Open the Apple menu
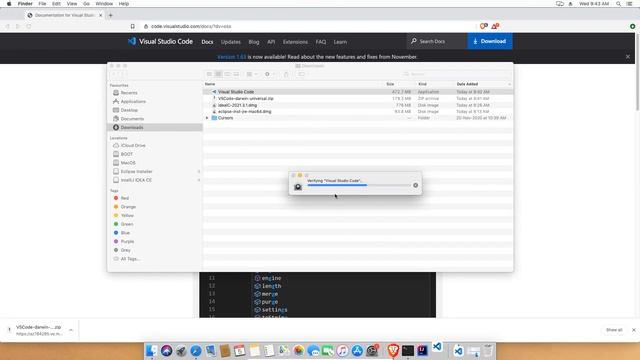Viewport: 640px width, 360px height. pyautogui.click(x=9, y=4)
